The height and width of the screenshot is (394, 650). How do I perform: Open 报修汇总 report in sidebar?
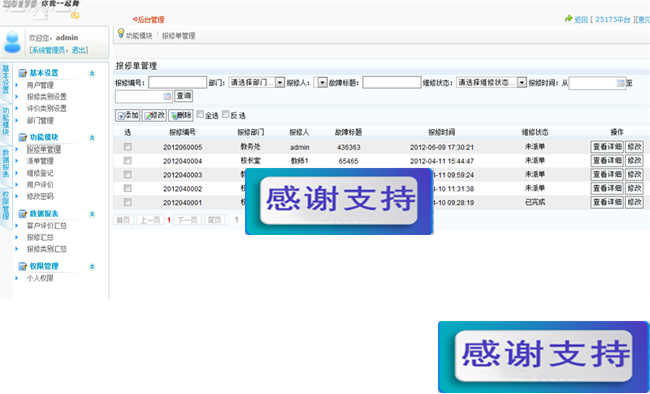(x=40, y=238)
